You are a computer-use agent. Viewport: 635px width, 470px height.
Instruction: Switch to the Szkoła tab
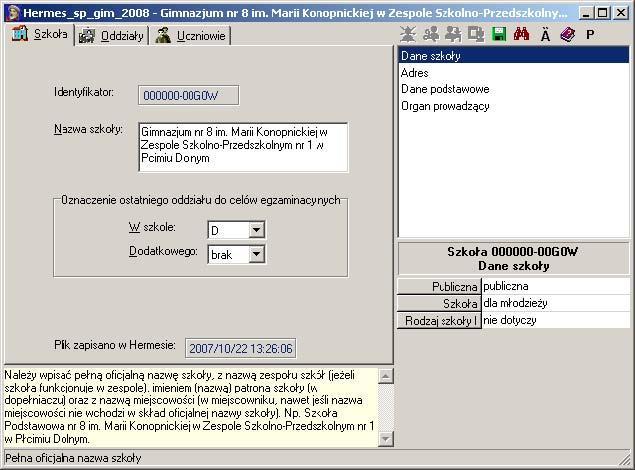tap(40, 34)
